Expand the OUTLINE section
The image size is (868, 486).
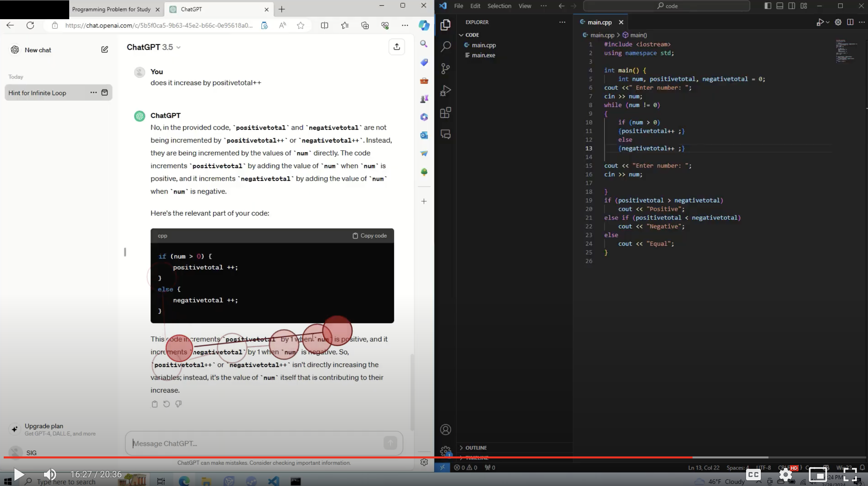tap(475, 448)
